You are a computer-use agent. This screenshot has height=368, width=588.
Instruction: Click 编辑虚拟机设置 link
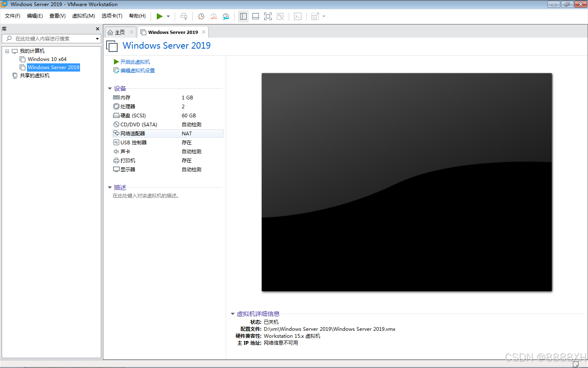coord(138,71)
